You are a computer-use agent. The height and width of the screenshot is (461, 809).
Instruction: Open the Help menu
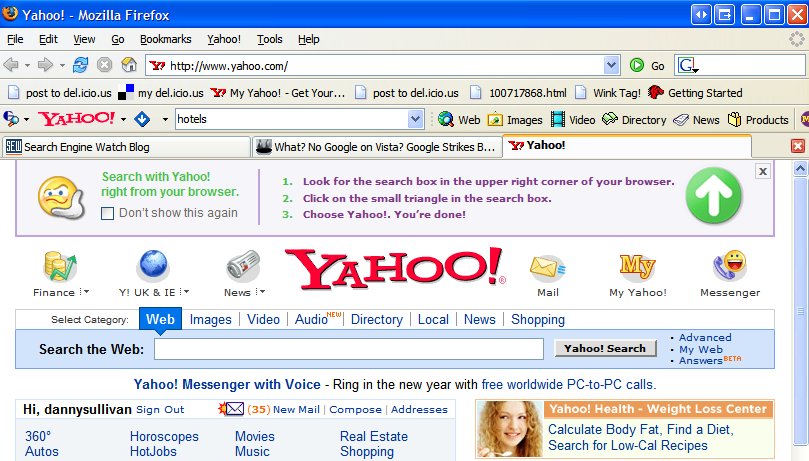click(x=309, y=39)
